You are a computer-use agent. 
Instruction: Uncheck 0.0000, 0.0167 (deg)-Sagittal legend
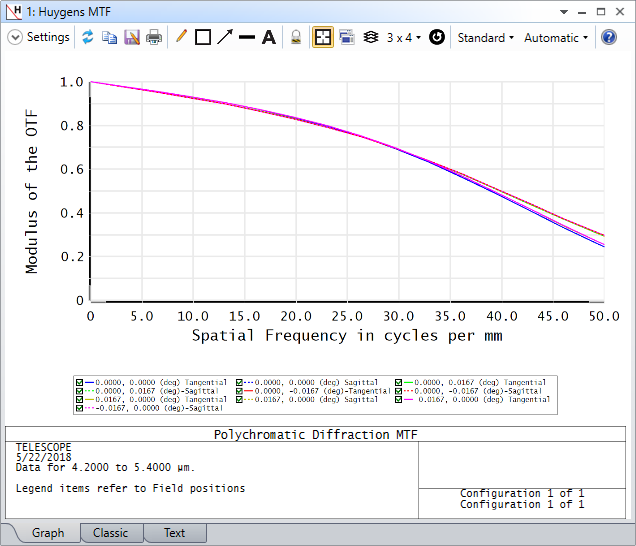click(80, 391)
